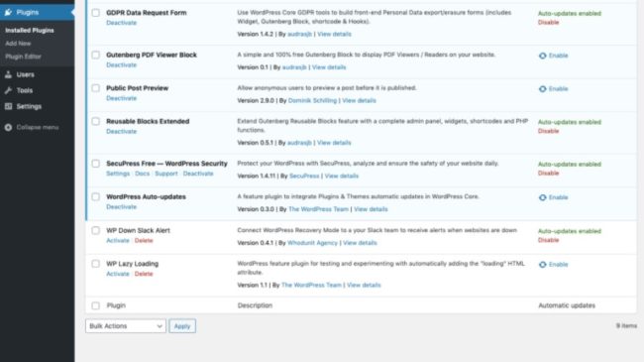The height and width of the screenshot is (362, 644).
Task: Click auto-update icon for WP Lazy Loading
Action: pos(543,265)
